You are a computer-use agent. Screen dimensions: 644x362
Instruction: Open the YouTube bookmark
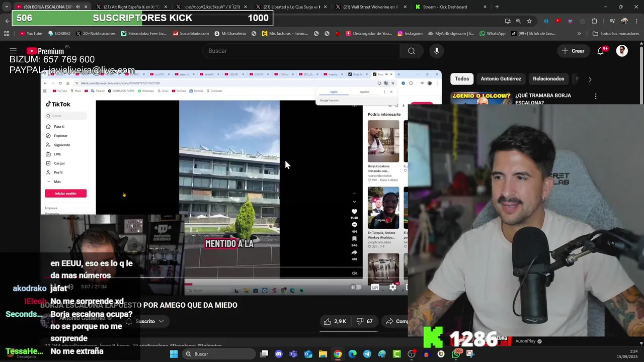point(31,34)
